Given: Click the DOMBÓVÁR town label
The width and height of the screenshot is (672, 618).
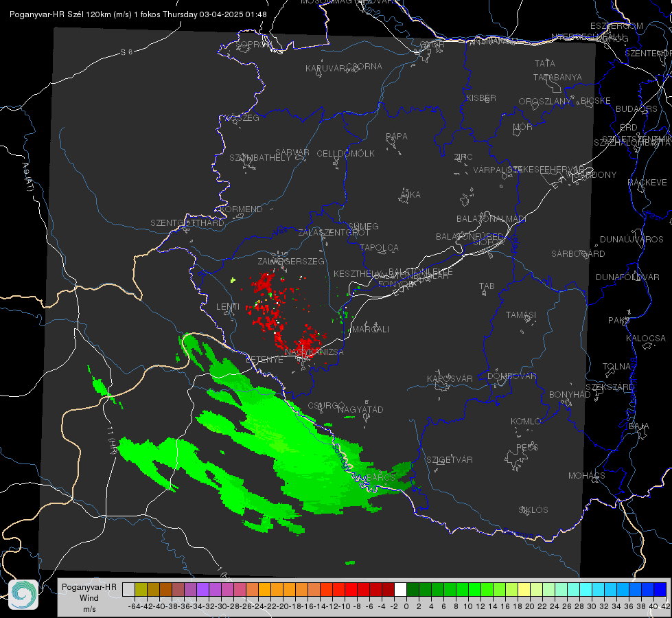Looking at the screenshot, I should click(511, 376).
